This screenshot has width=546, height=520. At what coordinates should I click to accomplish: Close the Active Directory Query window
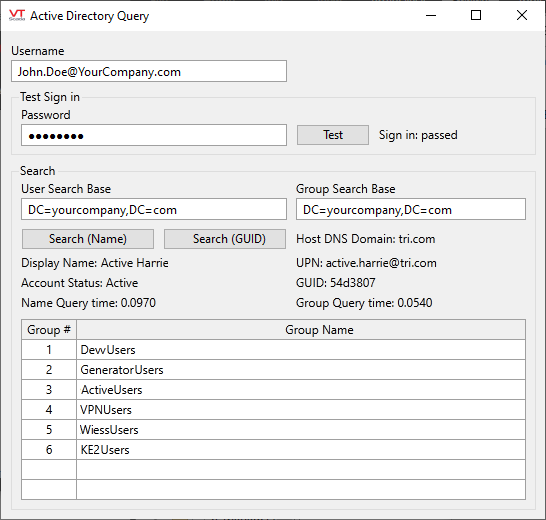pyautogui.click(x=522, y=15)
